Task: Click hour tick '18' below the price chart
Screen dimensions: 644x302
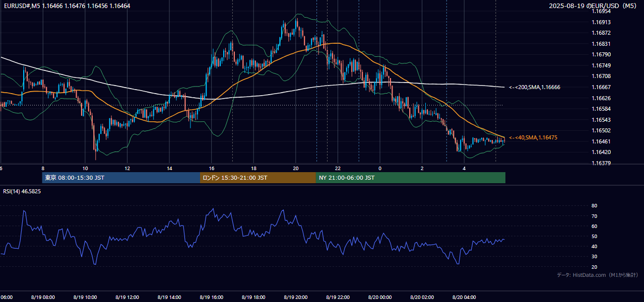Action: point(253,169)
